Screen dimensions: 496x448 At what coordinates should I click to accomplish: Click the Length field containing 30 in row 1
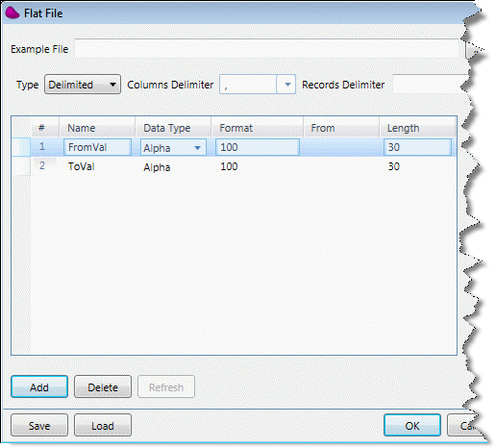coord(417,147)
